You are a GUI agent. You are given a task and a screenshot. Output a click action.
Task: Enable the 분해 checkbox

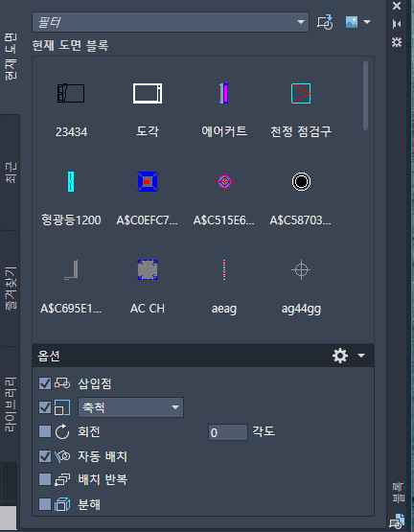(x=45, y=504)
